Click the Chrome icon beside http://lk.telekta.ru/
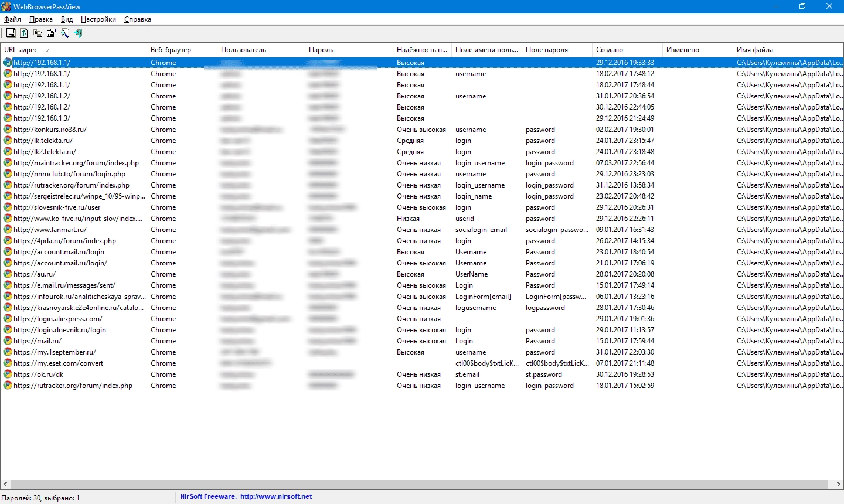Image resolution: width=844 pixels, height=504 pixels. click(x=8, y=141)
